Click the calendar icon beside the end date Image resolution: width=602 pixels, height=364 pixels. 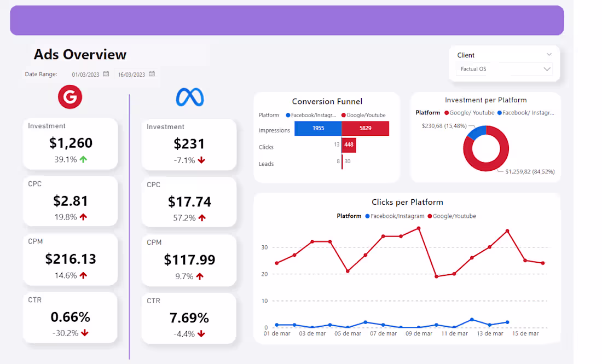[151, 73]
